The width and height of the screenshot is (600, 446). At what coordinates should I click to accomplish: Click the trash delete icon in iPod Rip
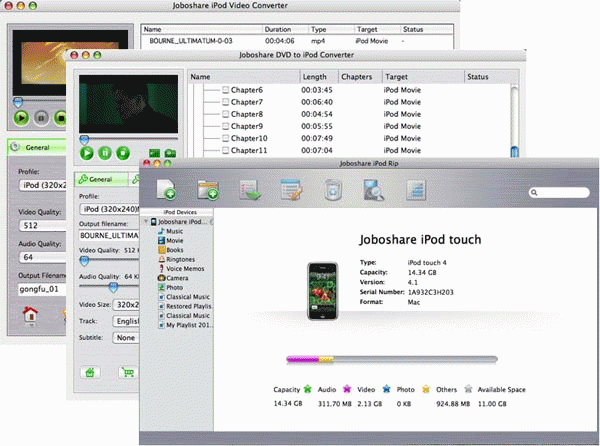[333, 190]
